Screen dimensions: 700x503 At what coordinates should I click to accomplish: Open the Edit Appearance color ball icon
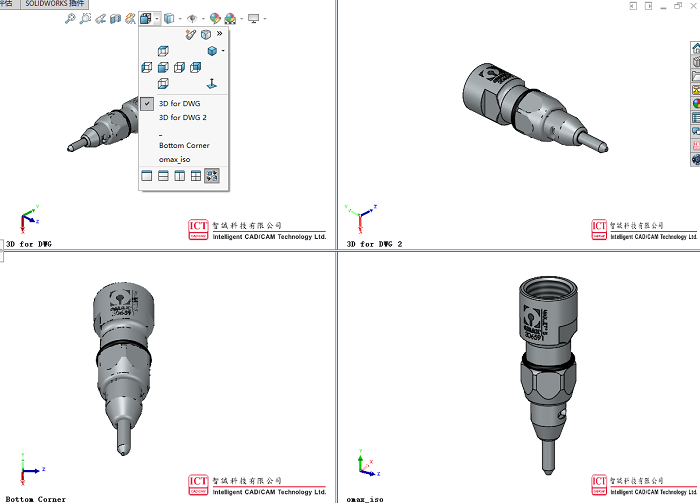point(215,18)
